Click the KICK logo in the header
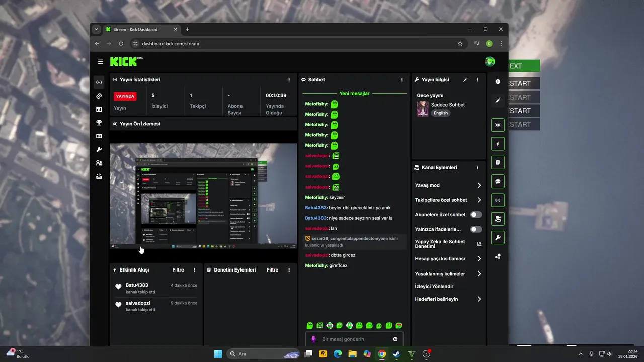644x362 pixels. pos(126,62)
